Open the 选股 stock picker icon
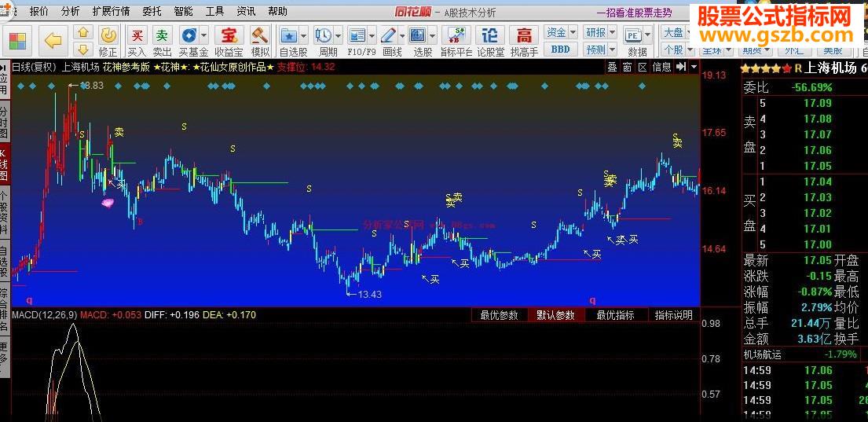Viewport: 868px width, 422px height. (x=418, y=36)
